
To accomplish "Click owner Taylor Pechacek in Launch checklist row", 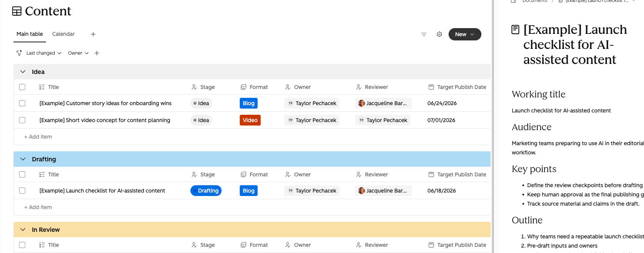I will click(312, 191).
